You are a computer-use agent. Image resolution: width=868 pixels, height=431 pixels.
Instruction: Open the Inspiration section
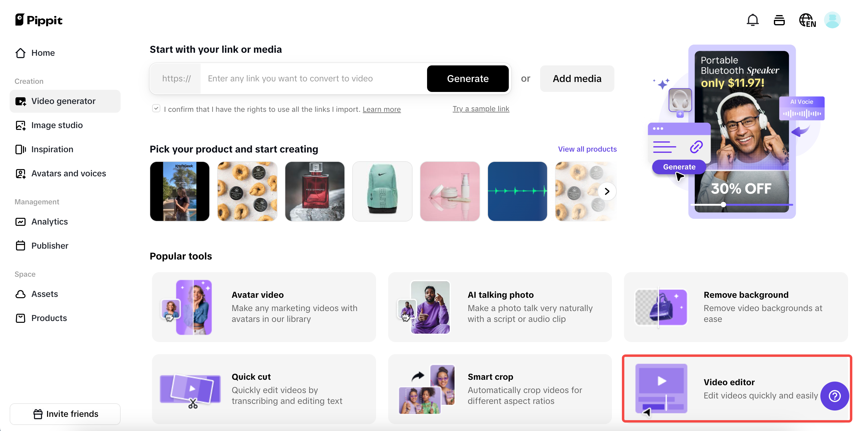pos(52,149)
